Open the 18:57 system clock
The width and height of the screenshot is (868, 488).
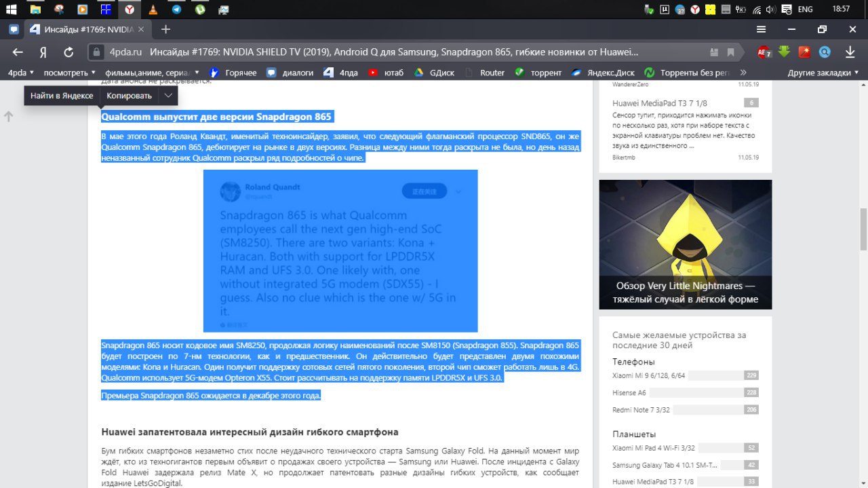click(841, 10)
